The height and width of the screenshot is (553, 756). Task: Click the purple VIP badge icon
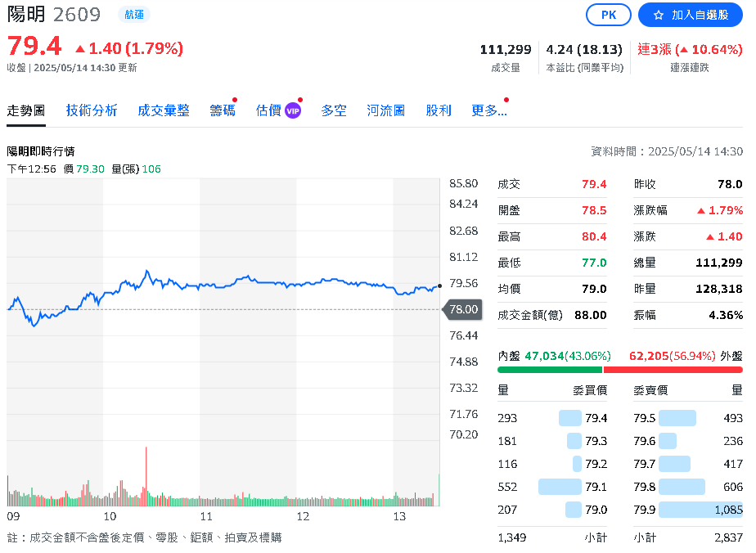[x=293, y=111]
